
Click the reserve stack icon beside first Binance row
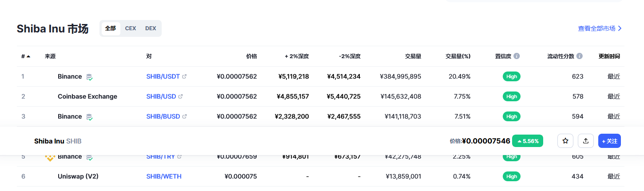[x=89, y=77]
